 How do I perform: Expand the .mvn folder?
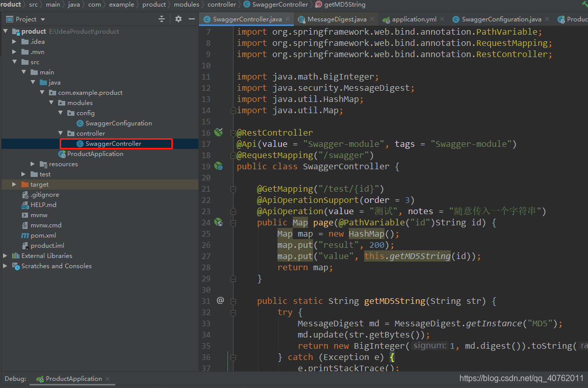(14, 51)
